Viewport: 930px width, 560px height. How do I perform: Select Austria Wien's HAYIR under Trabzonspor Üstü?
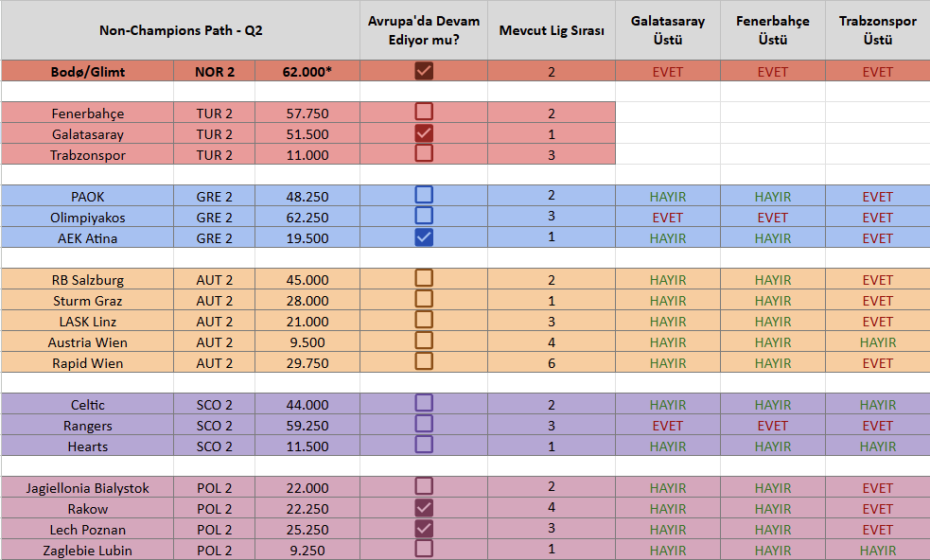tap(878, 341)
